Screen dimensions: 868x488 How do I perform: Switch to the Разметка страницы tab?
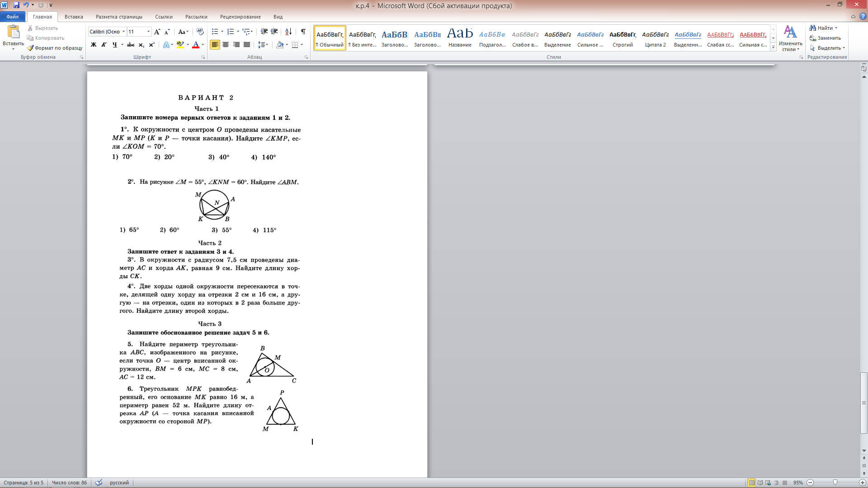point(119,17)
